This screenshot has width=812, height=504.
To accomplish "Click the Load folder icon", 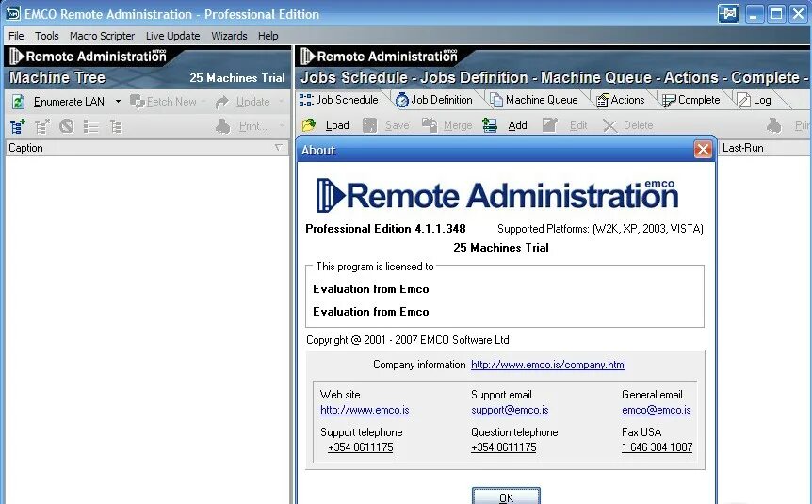I will [x=309, y=125].
